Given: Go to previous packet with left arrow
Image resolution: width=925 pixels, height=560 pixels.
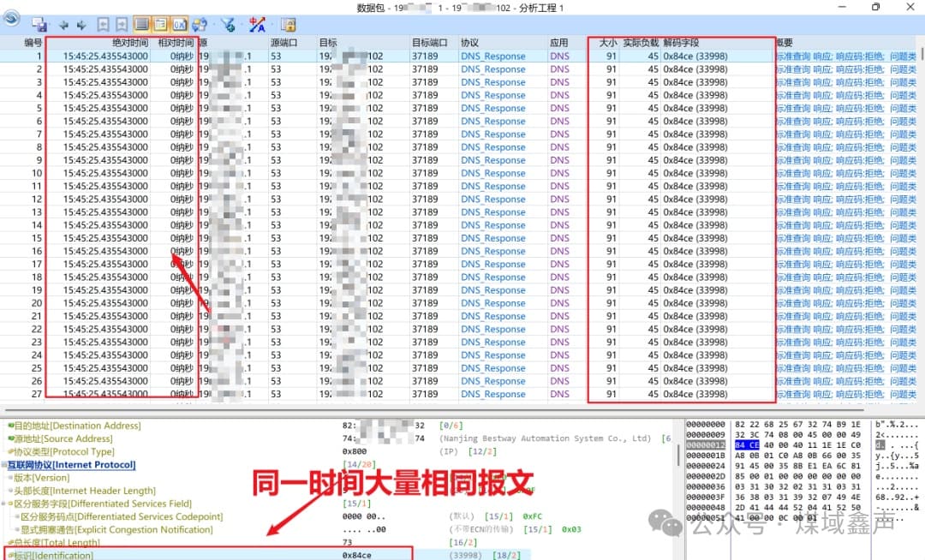Looking at the screenshot, I should tap(63, 25).
